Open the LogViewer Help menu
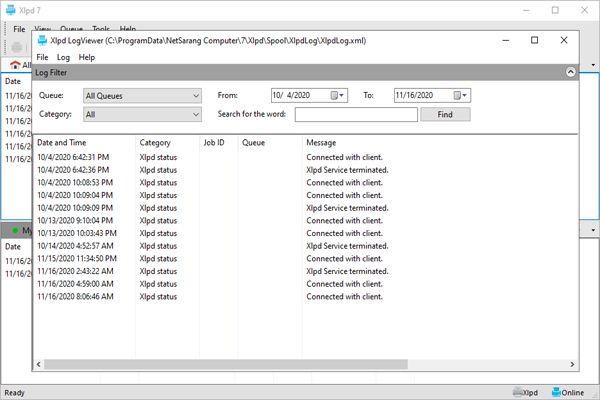The height and width of the screenshot is (400, 600). (x=87, y=58)
